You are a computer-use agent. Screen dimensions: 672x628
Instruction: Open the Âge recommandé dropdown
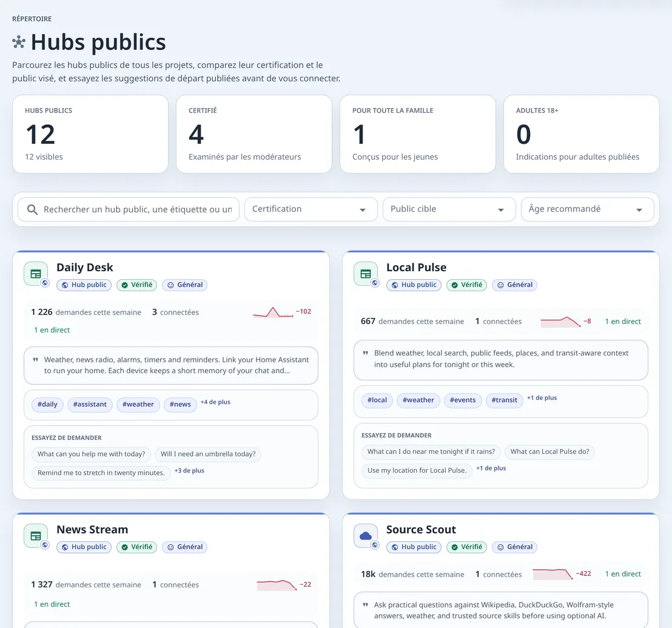[x=587, y=209]
